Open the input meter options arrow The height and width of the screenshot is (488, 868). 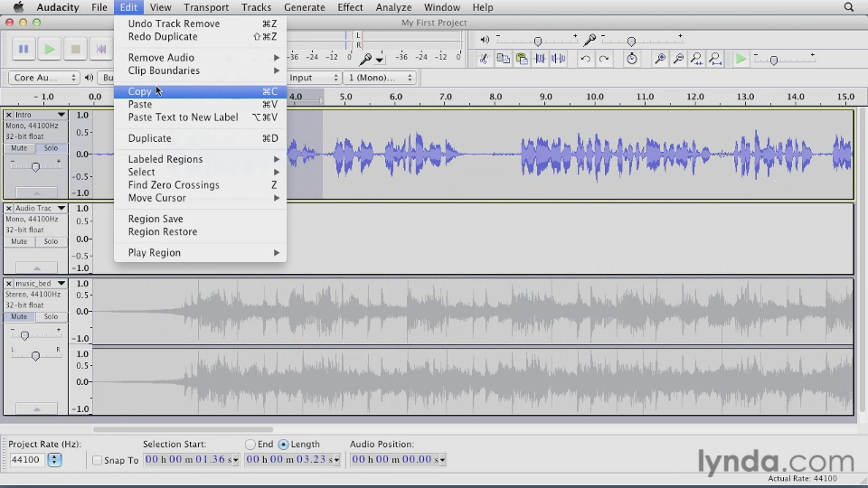coord(380,60)
